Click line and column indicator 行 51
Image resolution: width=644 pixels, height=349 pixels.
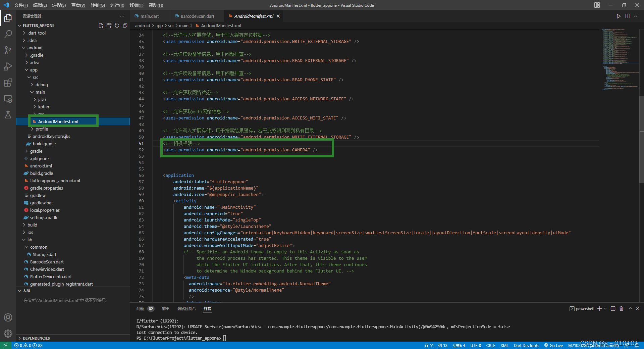coord(436,345)
